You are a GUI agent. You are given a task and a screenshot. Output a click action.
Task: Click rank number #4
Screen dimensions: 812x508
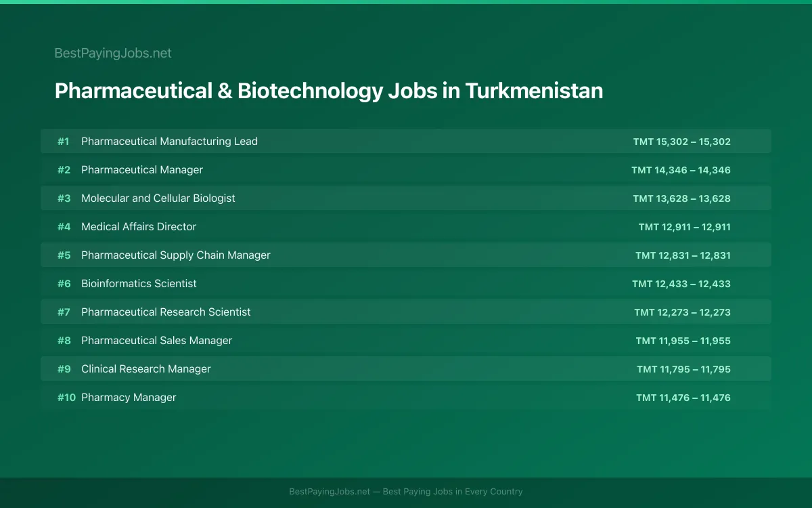[64, 227]
